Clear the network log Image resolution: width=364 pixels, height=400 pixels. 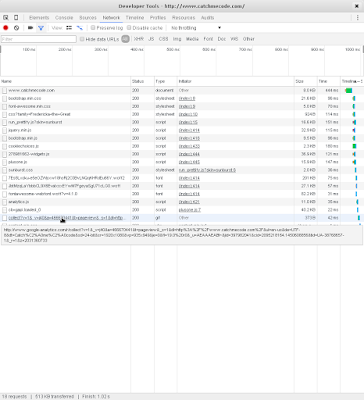point(16,28)
